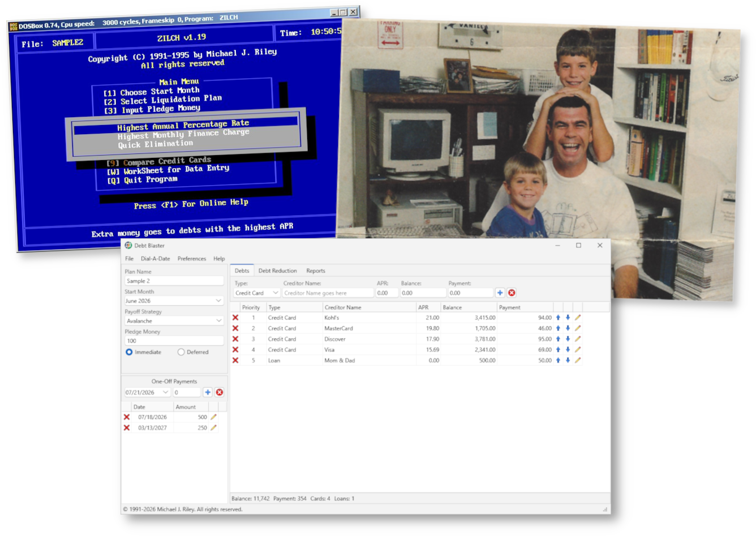Image resolution: width=756 pixels, height=536 pixels.
Task: Switch to the Debt Reduction tab
Action: click(277, 271)
